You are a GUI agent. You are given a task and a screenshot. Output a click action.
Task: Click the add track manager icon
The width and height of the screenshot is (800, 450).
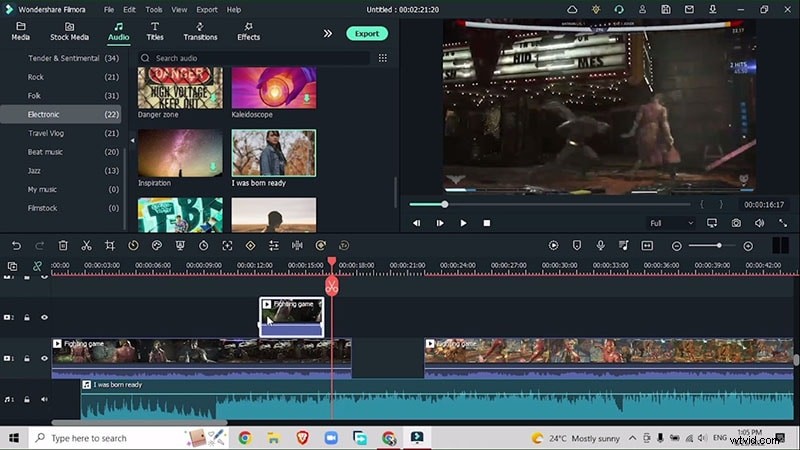pos(12,266)
